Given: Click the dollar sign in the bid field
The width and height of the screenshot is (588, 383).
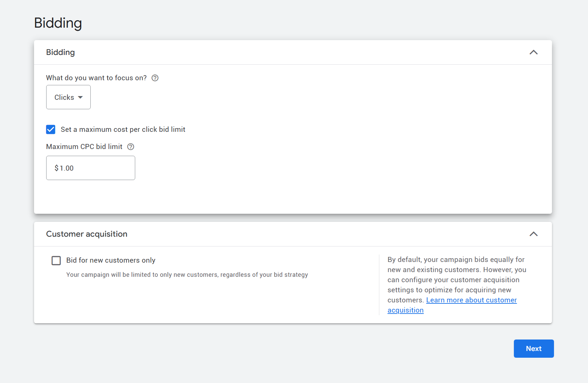Looking at the screenshot, I should [x=57, y=168].
